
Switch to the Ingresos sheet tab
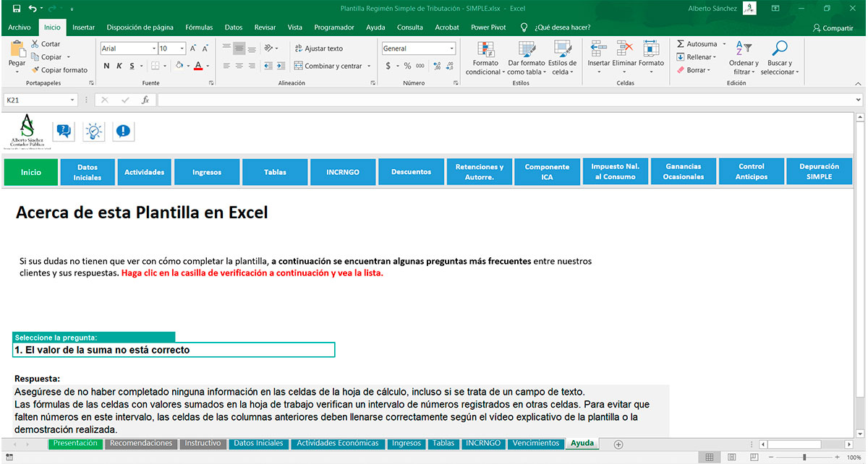pos(406,443)
